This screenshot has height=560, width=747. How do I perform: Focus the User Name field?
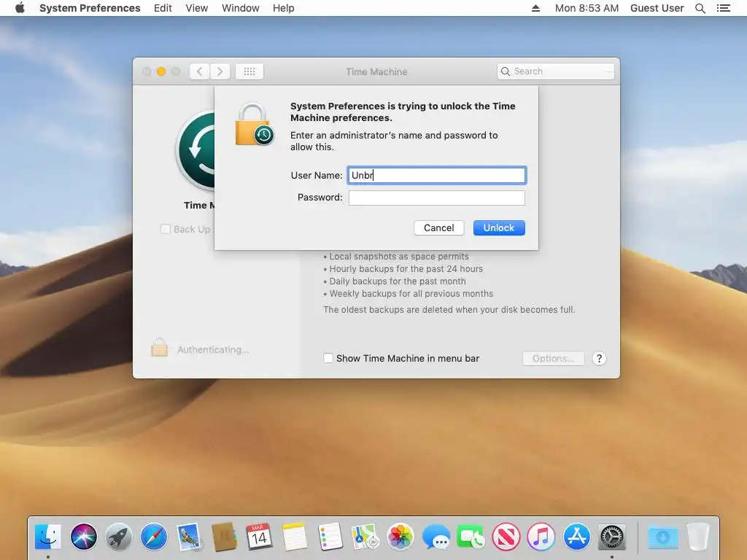point(436,175)
